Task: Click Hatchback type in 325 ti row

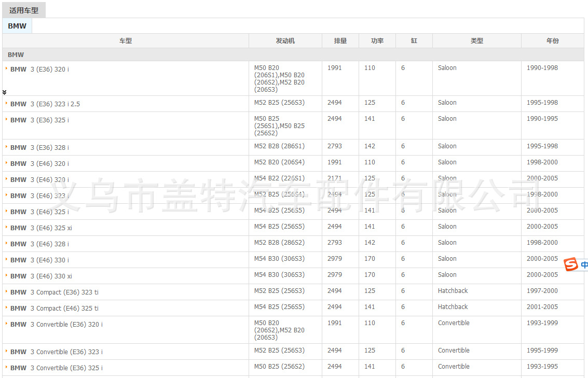Action: click(453, 307)
